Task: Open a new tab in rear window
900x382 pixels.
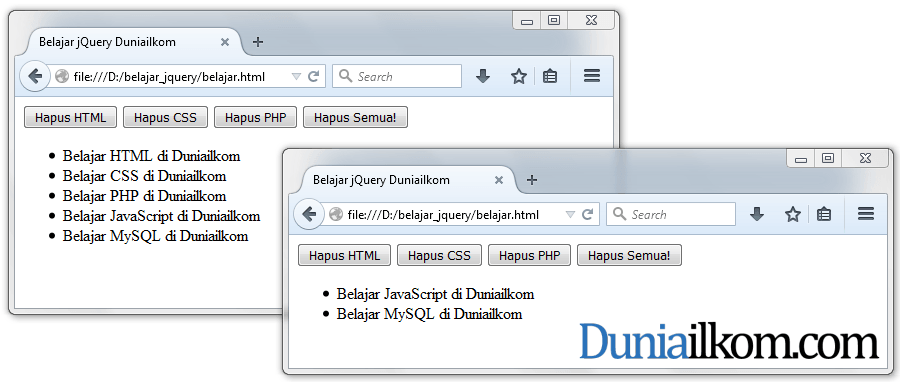Action: click(x=258, y=42)
